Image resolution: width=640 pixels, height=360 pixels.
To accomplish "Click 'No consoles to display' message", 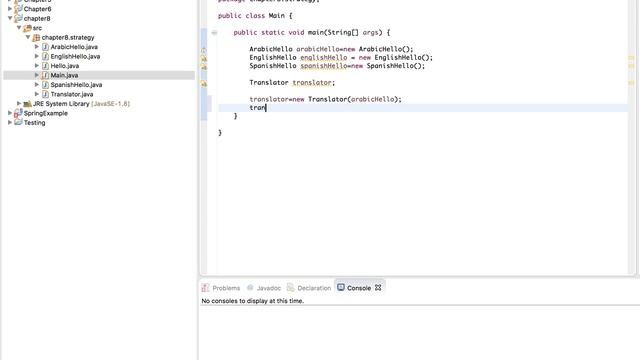I will tap(252, 301).
